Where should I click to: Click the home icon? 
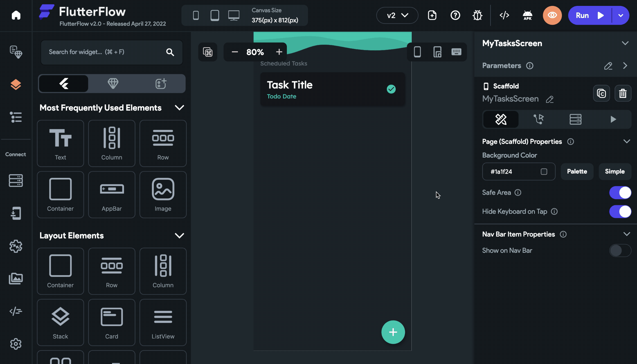16,15
